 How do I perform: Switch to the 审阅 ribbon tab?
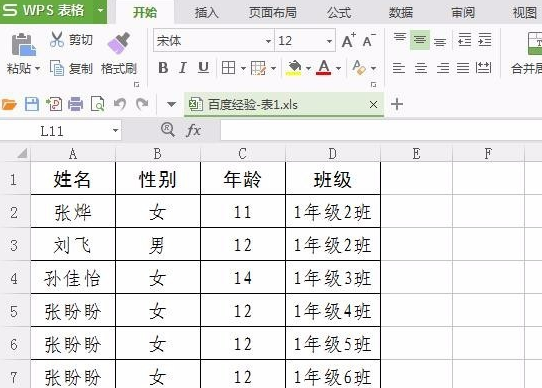tap(463, 12)
